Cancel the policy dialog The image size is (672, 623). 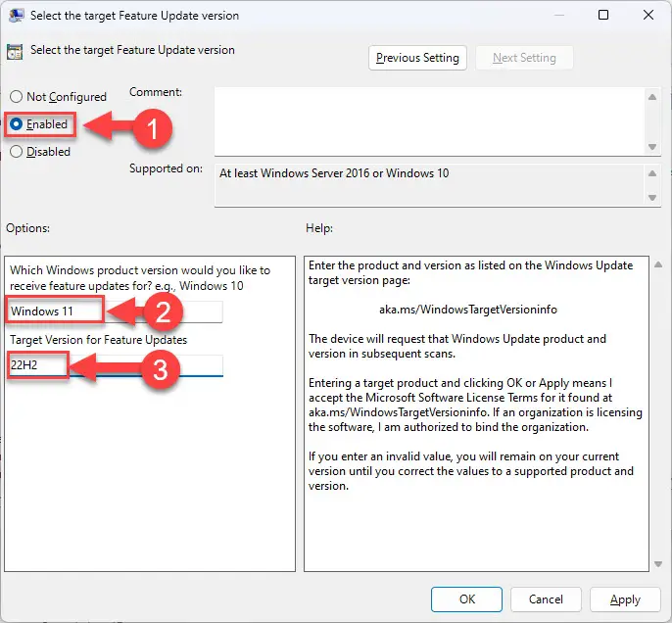coord(546,599)
